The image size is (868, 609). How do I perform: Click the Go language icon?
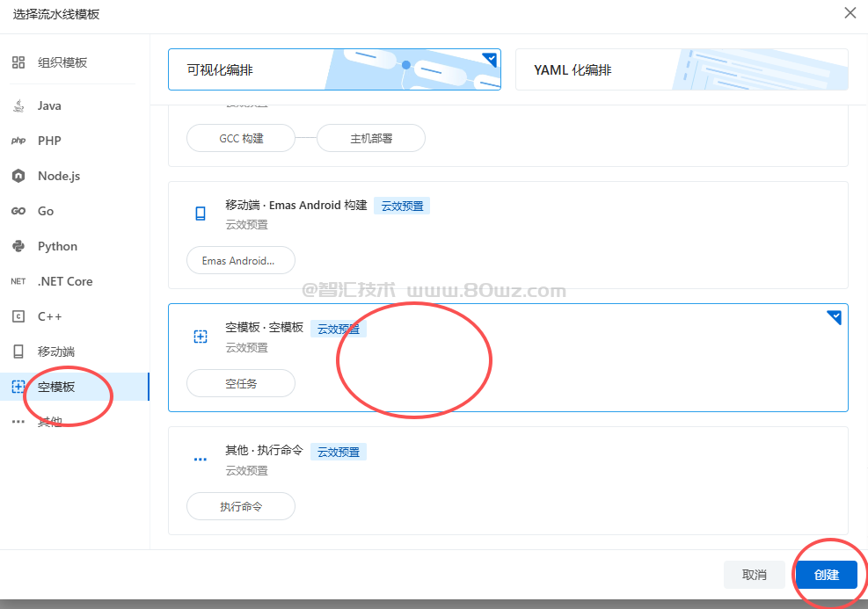pos(18,211)
